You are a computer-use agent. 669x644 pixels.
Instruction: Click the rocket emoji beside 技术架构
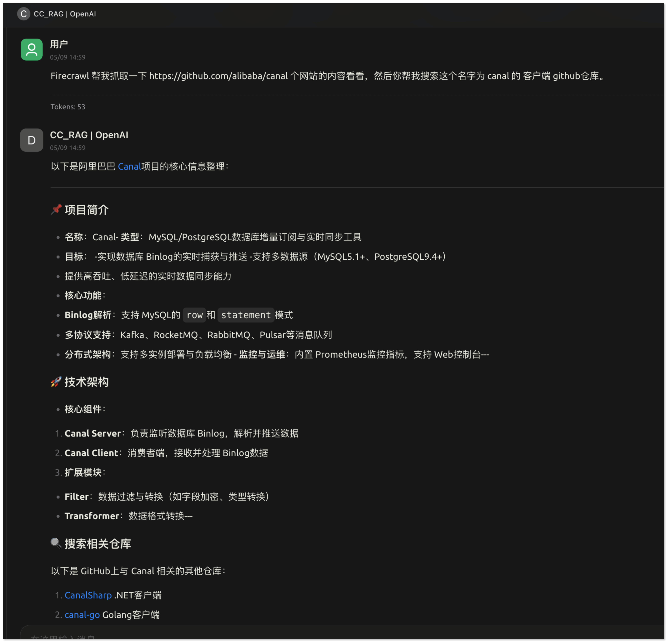point(56,382)
